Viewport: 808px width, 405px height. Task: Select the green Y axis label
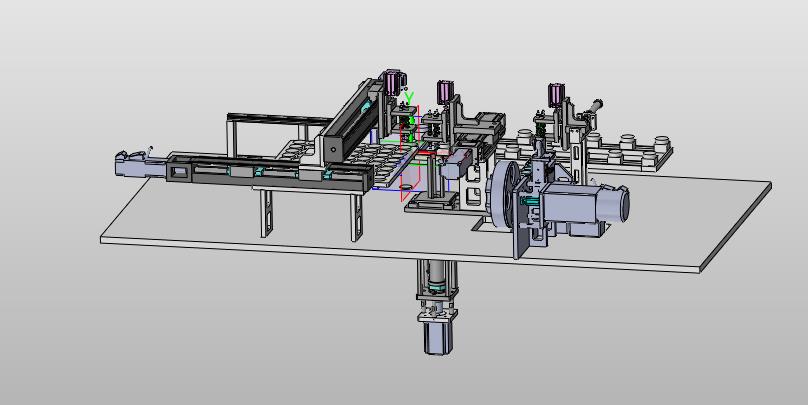[410, 97]
